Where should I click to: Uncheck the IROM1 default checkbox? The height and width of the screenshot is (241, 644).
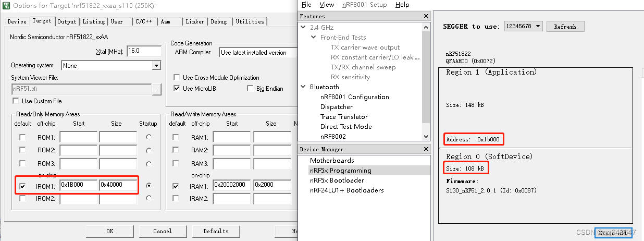click(22, 186)
